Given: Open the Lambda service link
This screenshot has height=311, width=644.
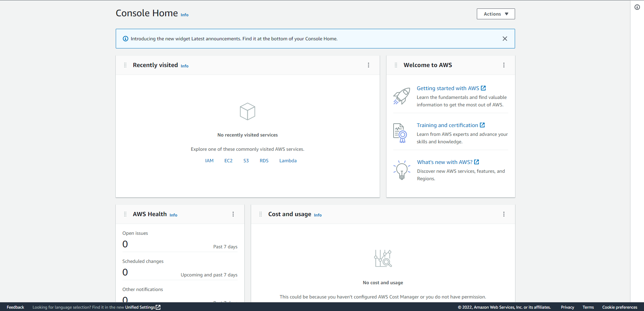Looking at the screenshot, I should (x=288, y=161).
